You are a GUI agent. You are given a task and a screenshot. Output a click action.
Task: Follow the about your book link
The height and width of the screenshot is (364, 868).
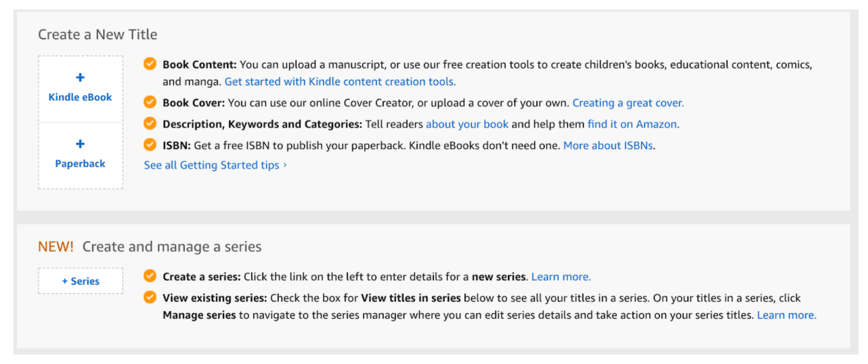[x=467, y=124]
